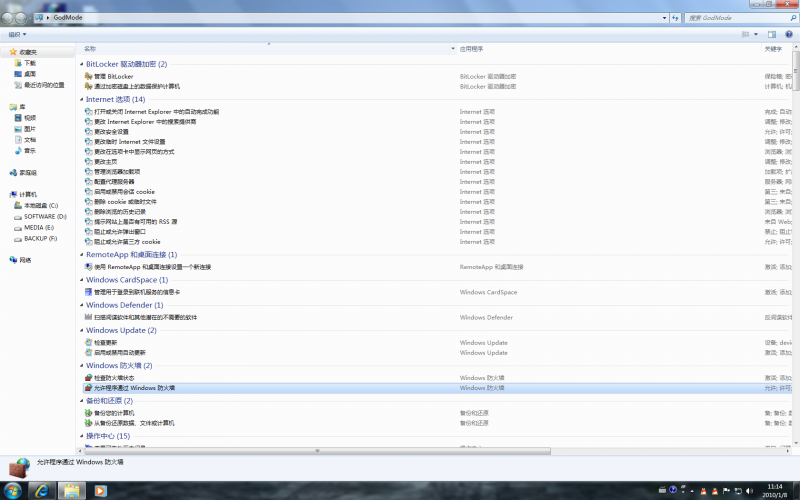Screen dimensions: 800x500
Task: Click icon of RSS 源 entry
Action: [88, 222]
